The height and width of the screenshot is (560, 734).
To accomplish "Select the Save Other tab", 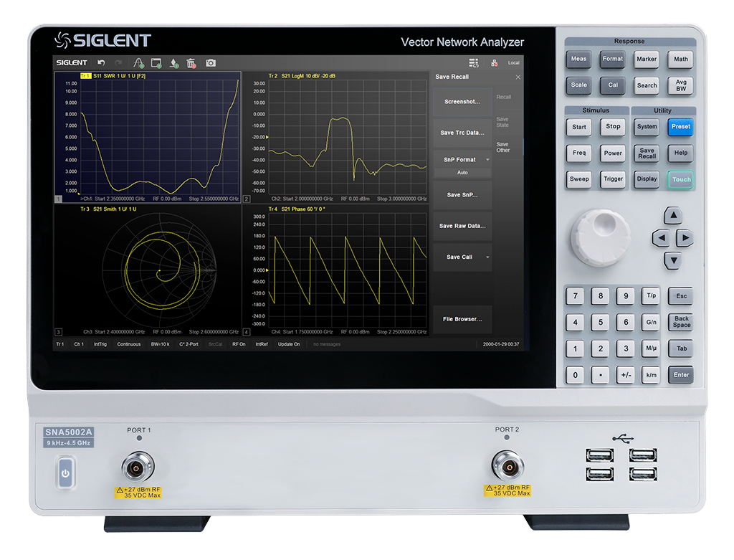I will (x=503, y=148).
